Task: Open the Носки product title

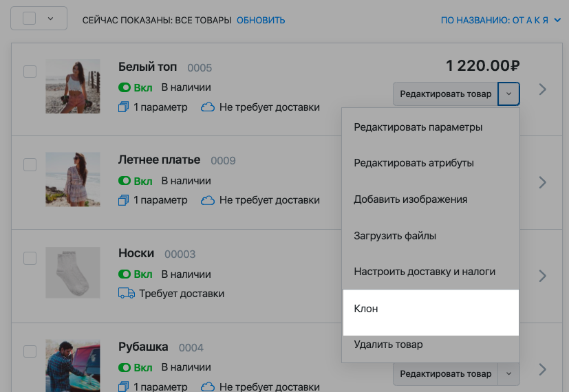Action: click(x=136, y=253)
